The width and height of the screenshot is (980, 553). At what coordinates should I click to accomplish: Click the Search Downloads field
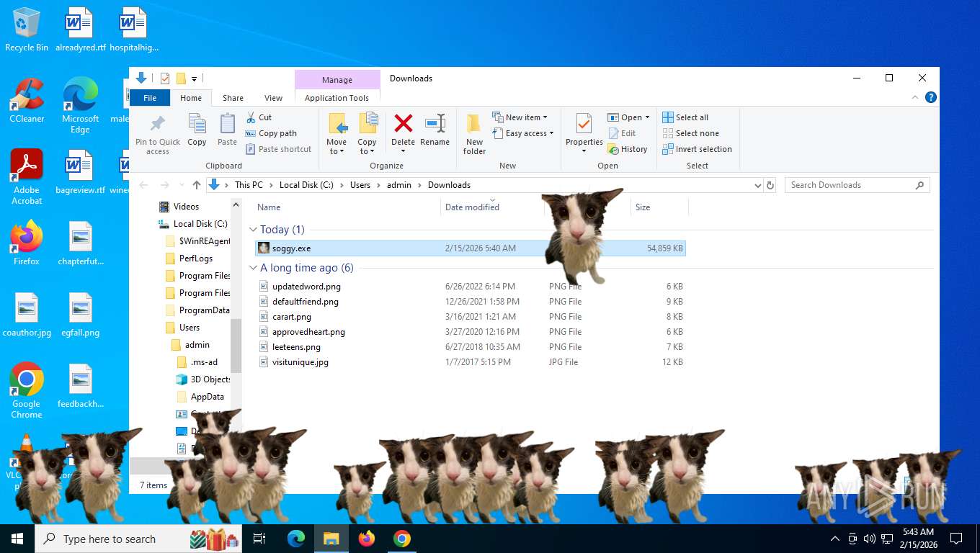click(x=857, y=185)
